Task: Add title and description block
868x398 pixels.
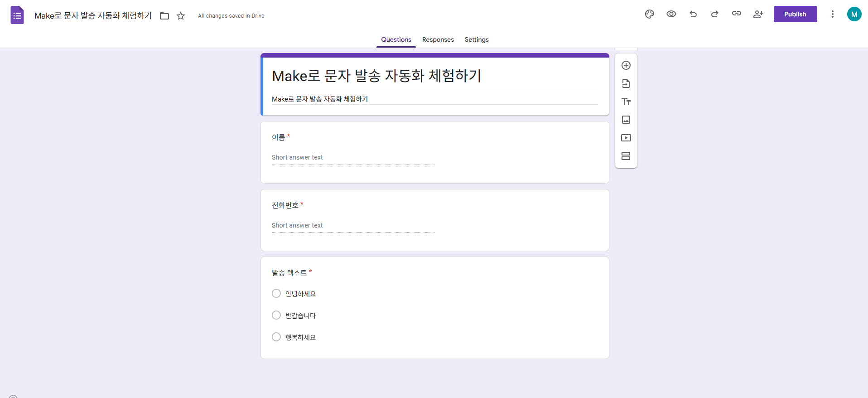Action: point(626,102)
